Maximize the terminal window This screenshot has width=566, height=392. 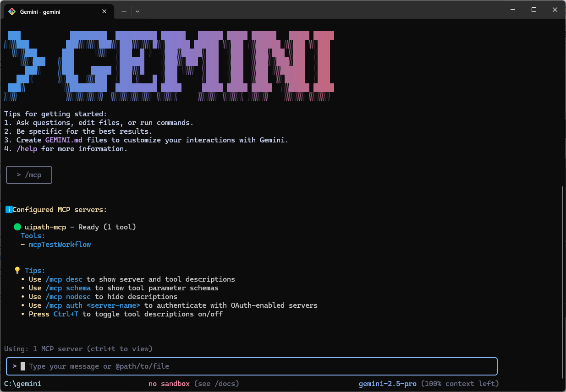[x=534, y=10]
